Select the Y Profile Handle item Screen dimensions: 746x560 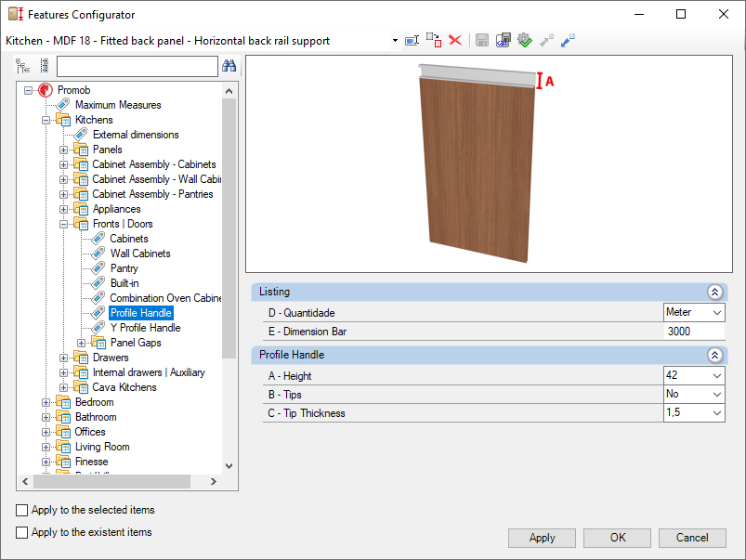[x=145, y=327]
